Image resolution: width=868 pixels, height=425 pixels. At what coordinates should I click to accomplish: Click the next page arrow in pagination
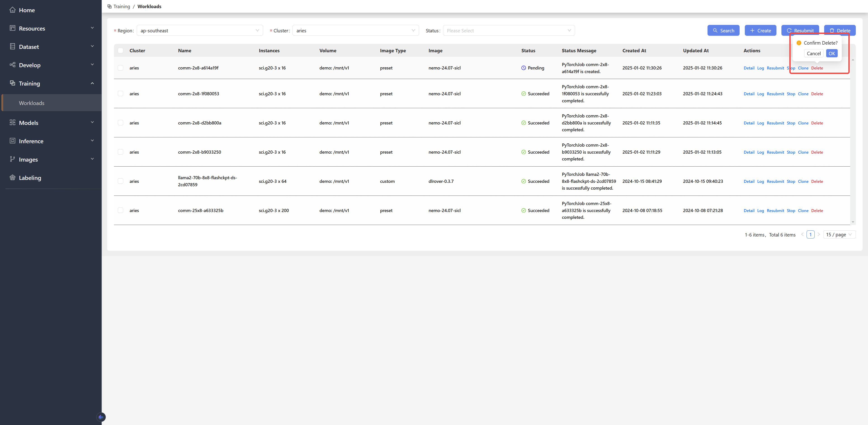[x=818, y=234]
